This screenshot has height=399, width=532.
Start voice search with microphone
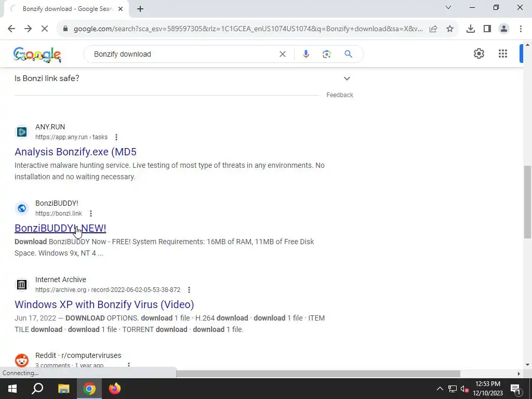[305, 54]
